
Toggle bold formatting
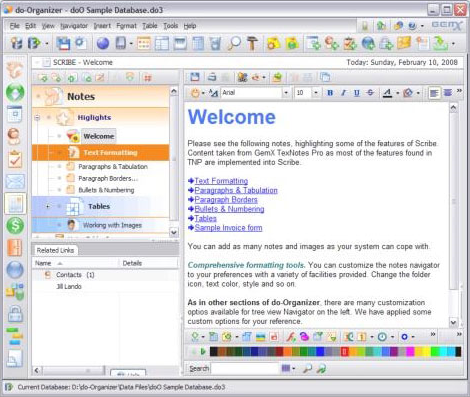click(x=330, y=93)
